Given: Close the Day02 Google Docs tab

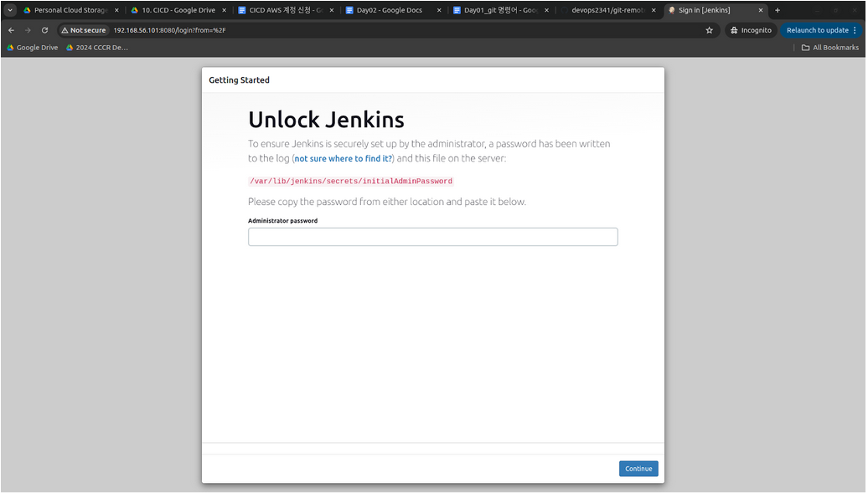Looking at the screenshot, I should pos(439,10).
